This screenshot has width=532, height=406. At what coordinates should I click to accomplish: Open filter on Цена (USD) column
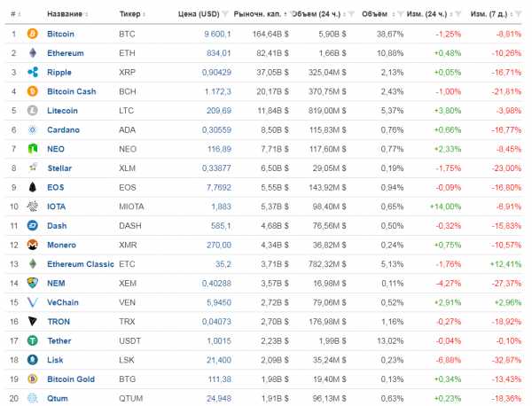[x=226, y=14]
